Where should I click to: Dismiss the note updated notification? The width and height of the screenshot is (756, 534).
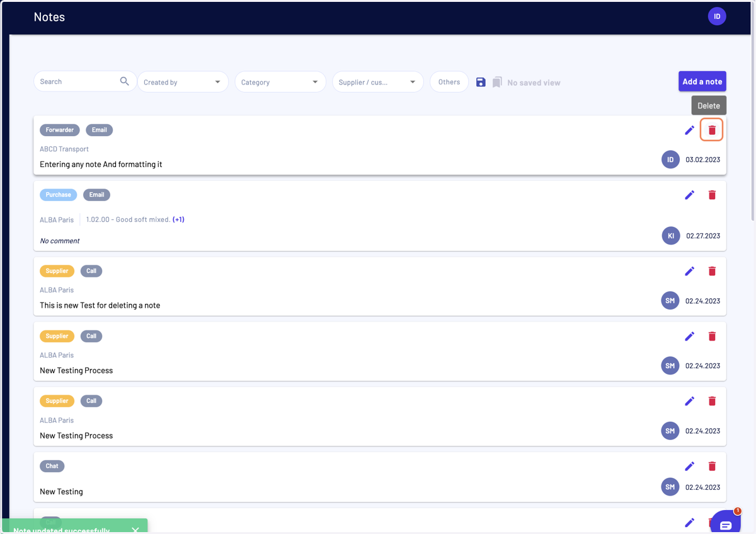(x=135, y=530)
